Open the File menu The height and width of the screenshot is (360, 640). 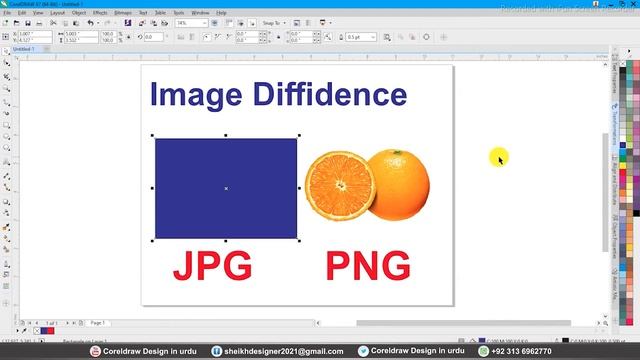(7, 13)
